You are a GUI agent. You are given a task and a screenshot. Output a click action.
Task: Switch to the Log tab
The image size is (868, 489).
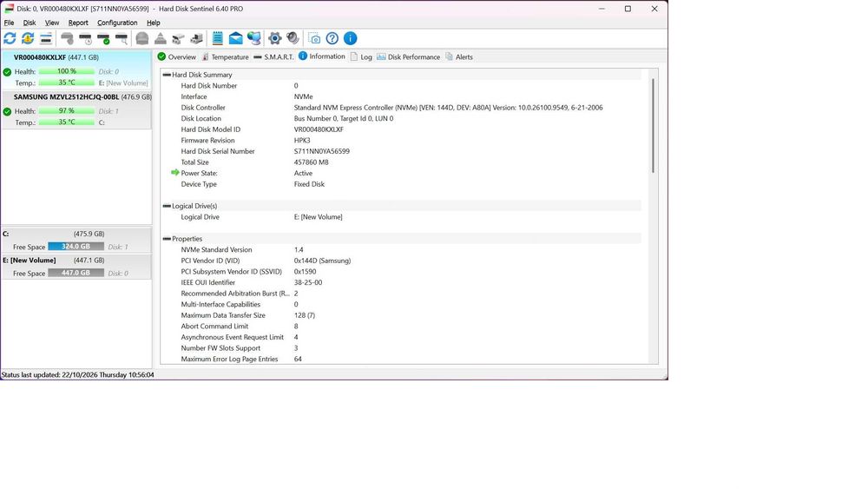click(x=361, y=56)
